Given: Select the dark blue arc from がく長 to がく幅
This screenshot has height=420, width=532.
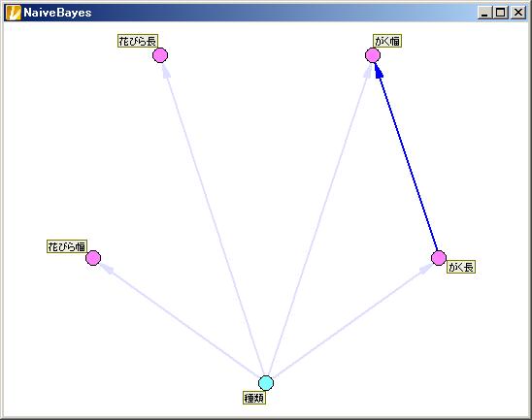Looking at the screenshot, I should [408, 159].
